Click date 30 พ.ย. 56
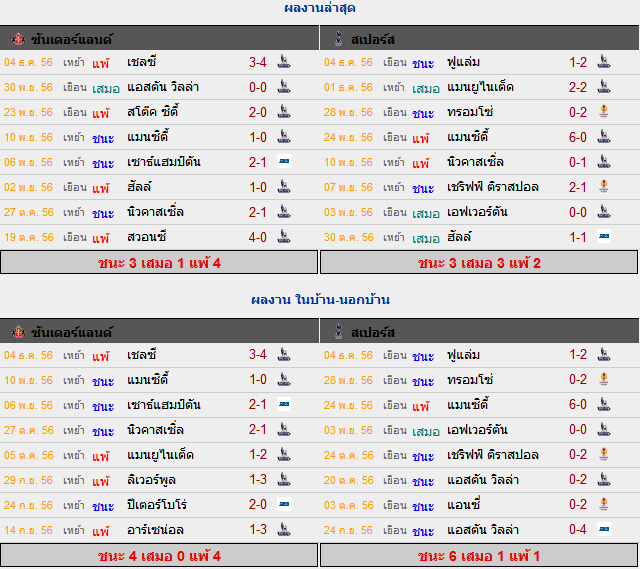Screen dimensions: 640x569 tap(28, 87)
